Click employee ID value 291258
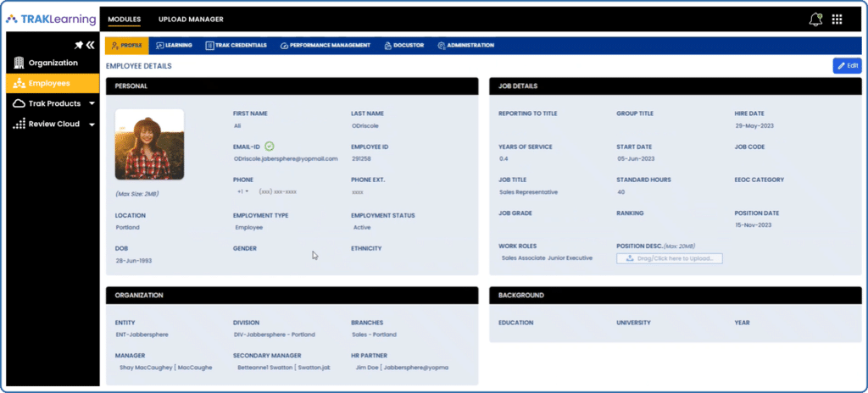 [x=361, y=158]
